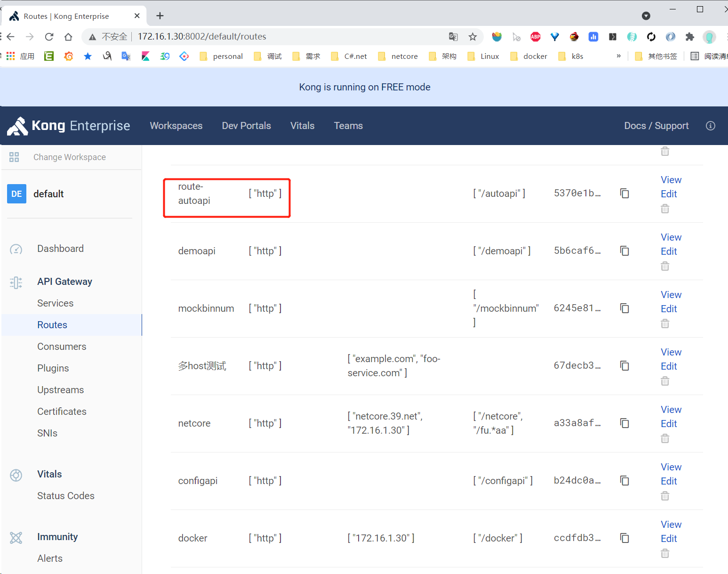Viewport: 728px width, 574px height.
Task: Open the Vitals top navigation item
Action: pyautogui.click(x=303, y=126)
